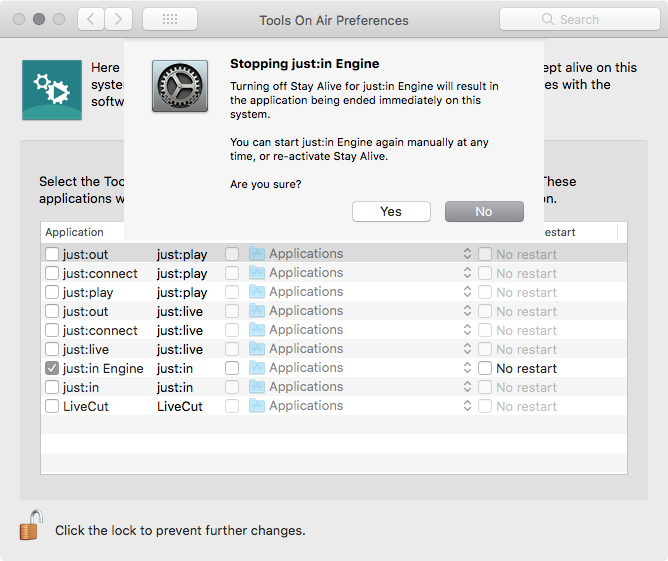Open Applications location popup for just:live application row
668x561 pixels.
pyautogui.click(x=360, y=348)
